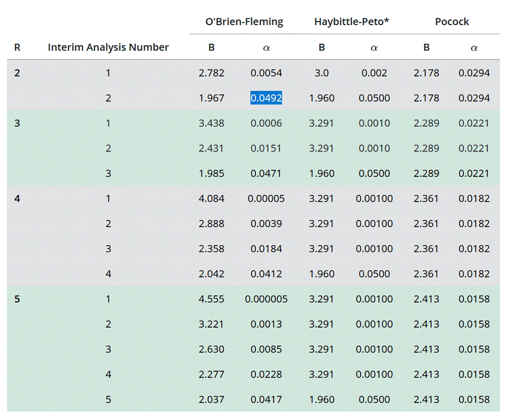Screen dimensions: 523x420
Task: Click the 0.000005 alpha value cell
Action: pos(266,299)
